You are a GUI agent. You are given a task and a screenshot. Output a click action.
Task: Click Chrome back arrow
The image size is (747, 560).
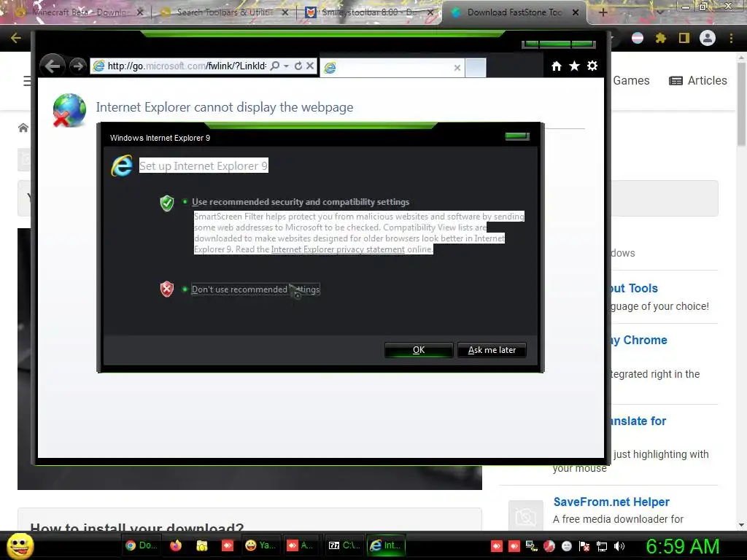(15, 38)
